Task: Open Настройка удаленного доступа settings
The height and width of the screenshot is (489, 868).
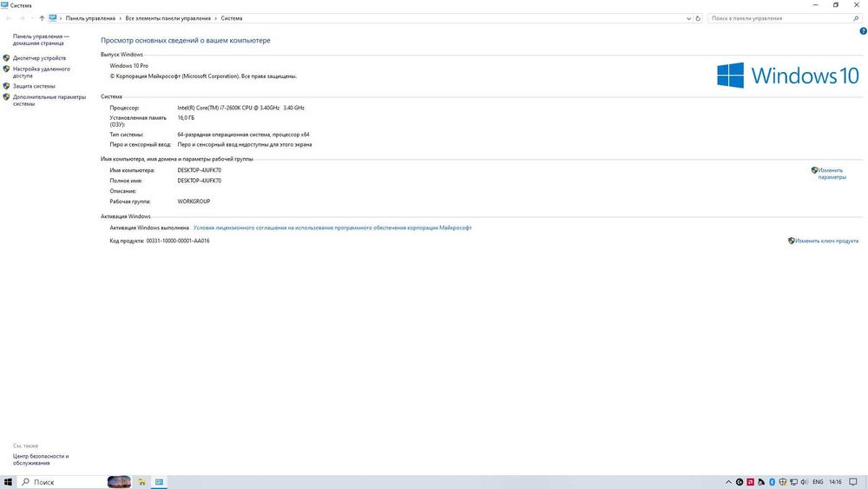Action: point(42,72)
